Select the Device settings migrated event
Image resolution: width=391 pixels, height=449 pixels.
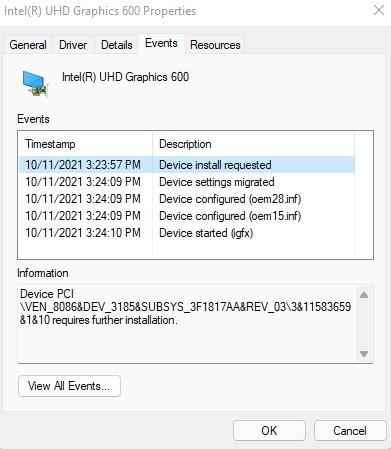click(x=187, y=182)
